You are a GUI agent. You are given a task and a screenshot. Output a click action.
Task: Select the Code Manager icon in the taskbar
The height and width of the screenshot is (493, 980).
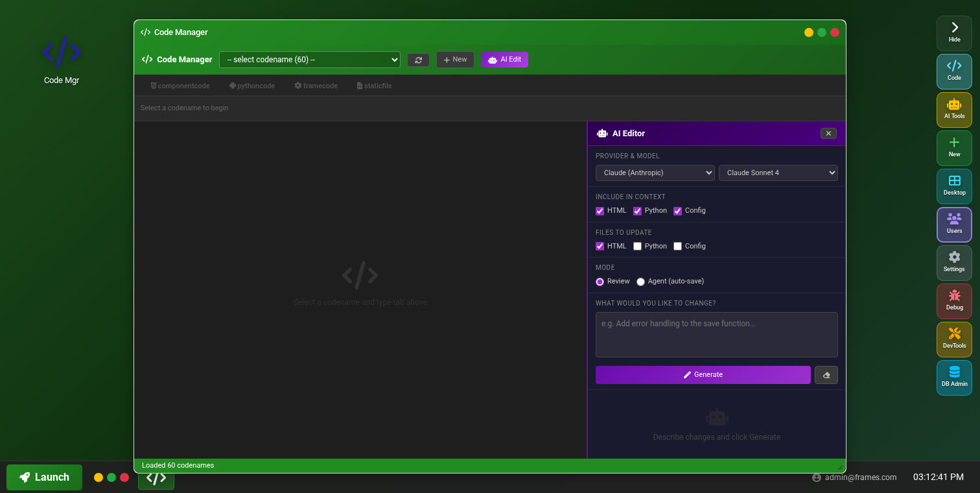pos(156,477)
